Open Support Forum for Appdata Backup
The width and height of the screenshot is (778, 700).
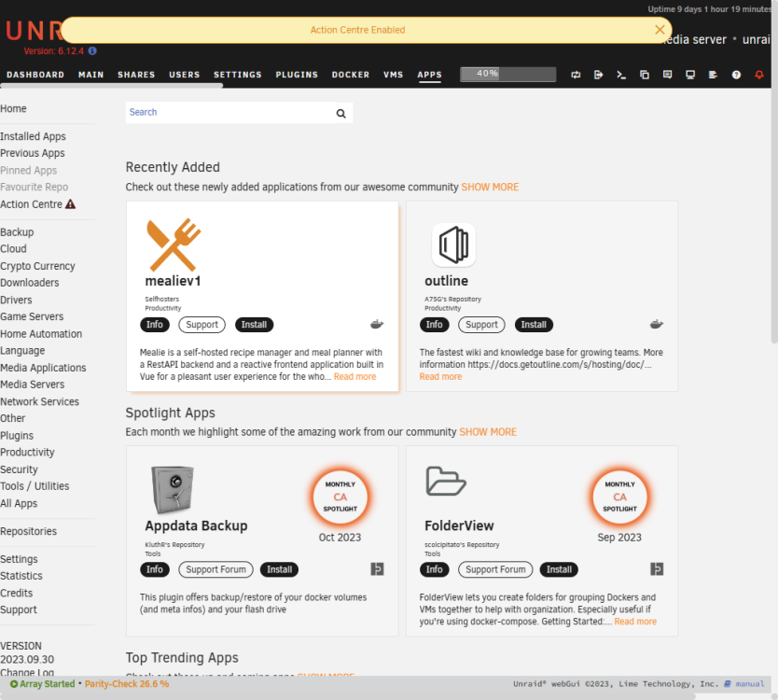tap(215, 569)
